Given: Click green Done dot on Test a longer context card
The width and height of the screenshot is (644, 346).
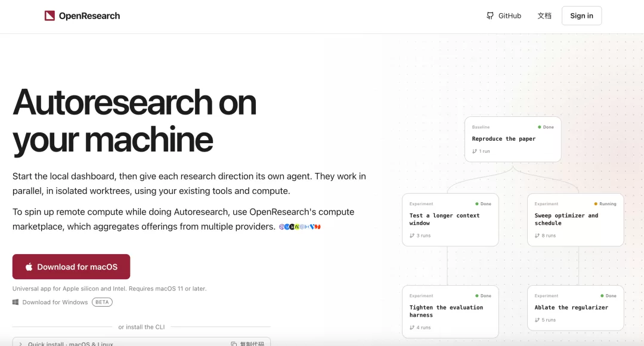Looking at the screenshot, I should click(477, 204).
